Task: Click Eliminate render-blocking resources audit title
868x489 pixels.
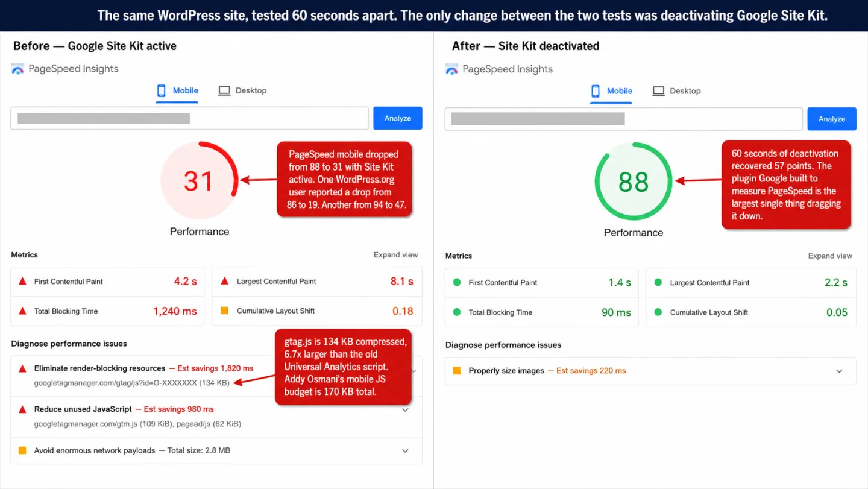Action: coord(99,368)
